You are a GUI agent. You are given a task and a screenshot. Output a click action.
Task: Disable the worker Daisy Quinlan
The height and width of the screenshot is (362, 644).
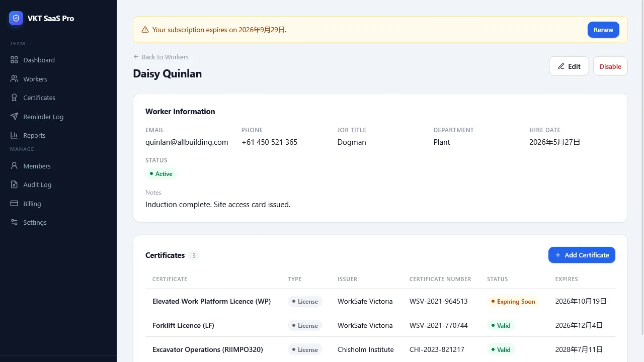[610, 66]
